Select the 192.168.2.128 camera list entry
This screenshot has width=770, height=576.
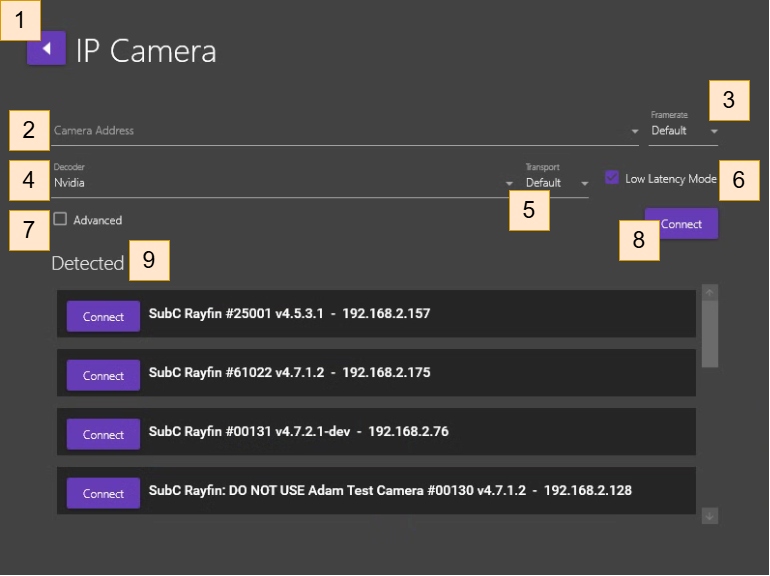pyautogui.click(x=420, y=491)
